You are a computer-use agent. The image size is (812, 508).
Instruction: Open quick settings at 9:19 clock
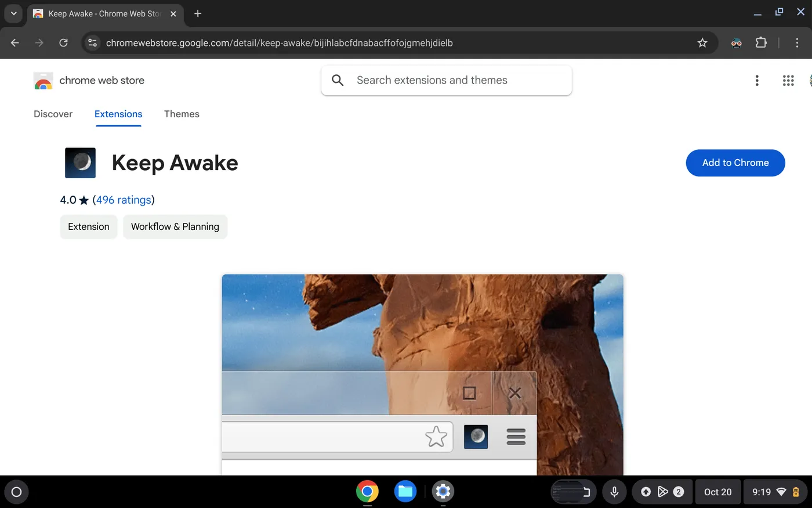pyautogui.click(x=775, y=492)
